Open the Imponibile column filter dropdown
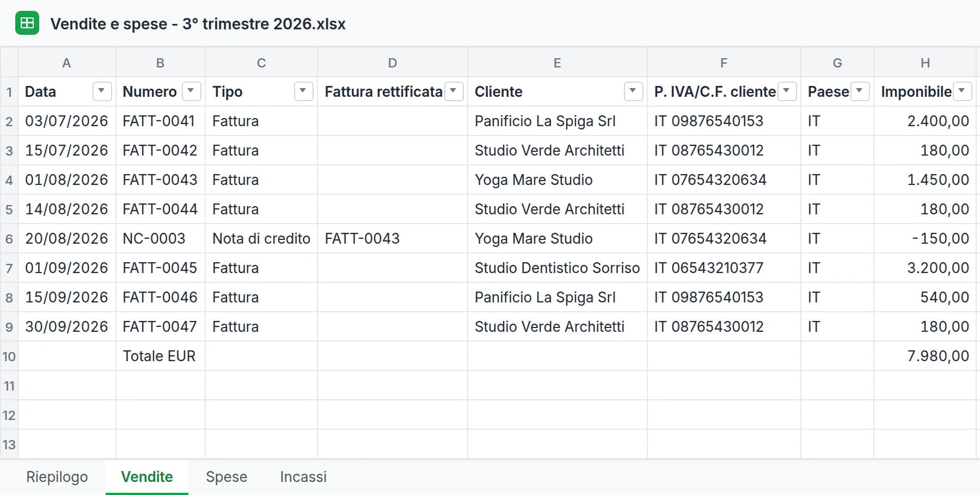Image resolution: width=980 pixels, height=495 pixels. tap(962, 91)
